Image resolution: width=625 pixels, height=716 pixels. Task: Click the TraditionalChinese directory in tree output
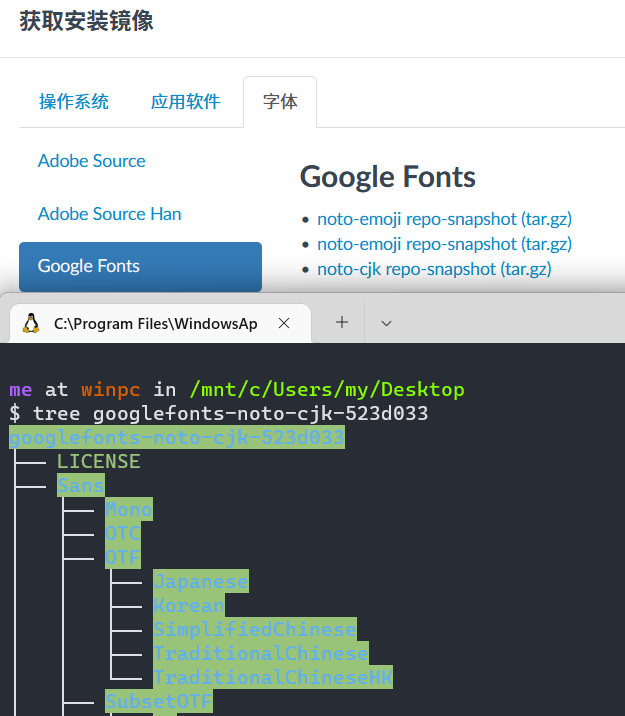tap(261, 653)
